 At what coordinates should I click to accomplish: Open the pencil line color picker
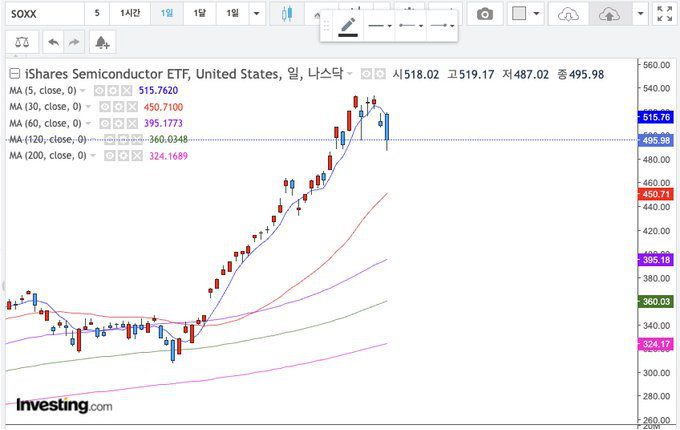click(x=348, y=26)
